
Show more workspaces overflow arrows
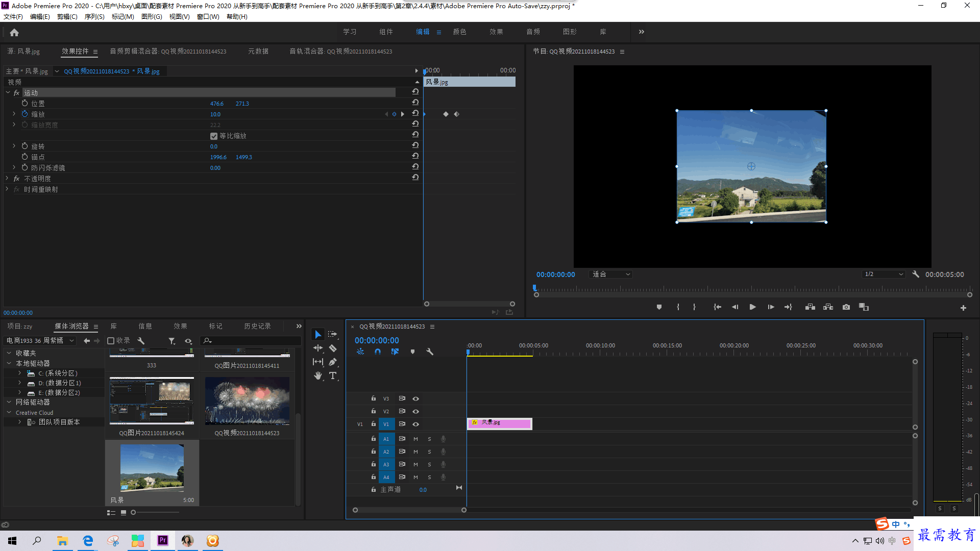pos(641,32)
